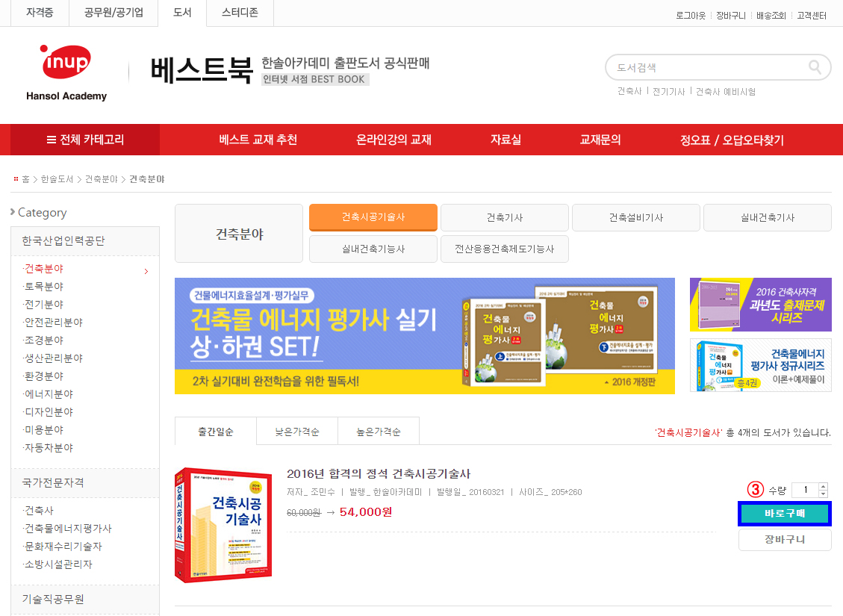Open the 교재문의 menu
843x616 pixels.
[x=600, y=140]
